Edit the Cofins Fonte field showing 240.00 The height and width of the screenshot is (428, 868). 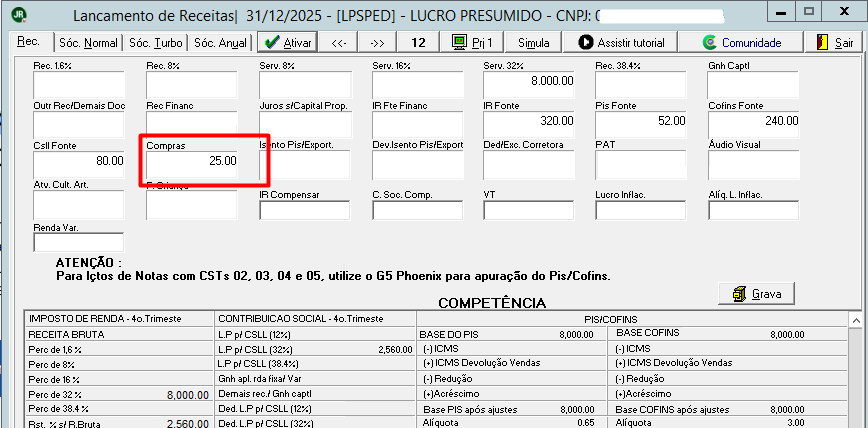click(753, 125)
